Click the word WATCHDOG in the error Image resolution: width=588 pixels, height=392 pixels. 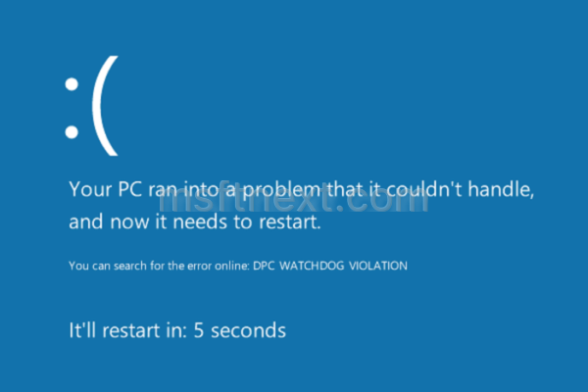tap(312, 266)
